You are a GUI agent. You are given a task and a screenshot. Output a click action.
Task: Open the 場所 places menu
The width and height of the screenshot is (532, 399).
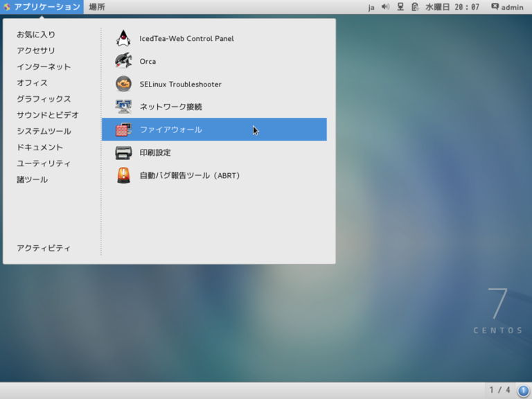97,7
